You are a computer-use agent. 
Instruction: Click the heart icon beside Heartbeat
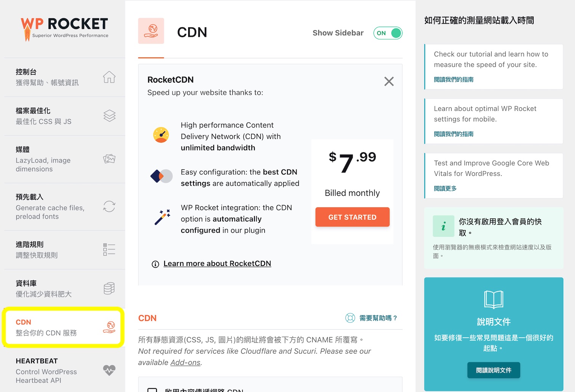pyautogui.click(x=109, y=370)
